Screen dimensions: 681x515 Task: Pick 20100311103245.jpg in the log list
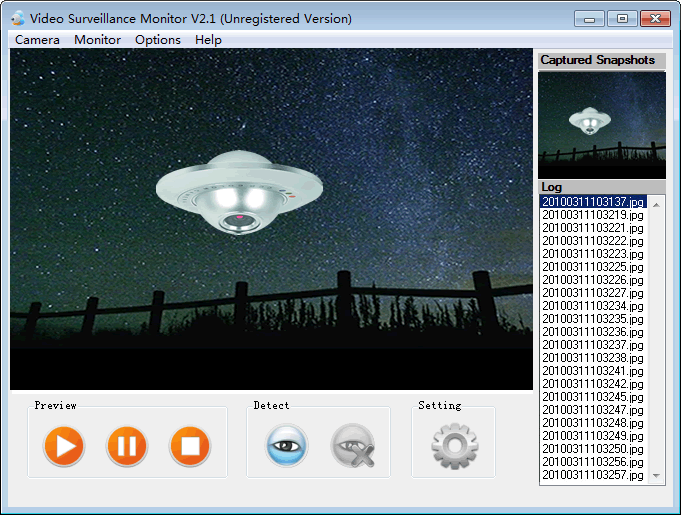tap(594, 397)
